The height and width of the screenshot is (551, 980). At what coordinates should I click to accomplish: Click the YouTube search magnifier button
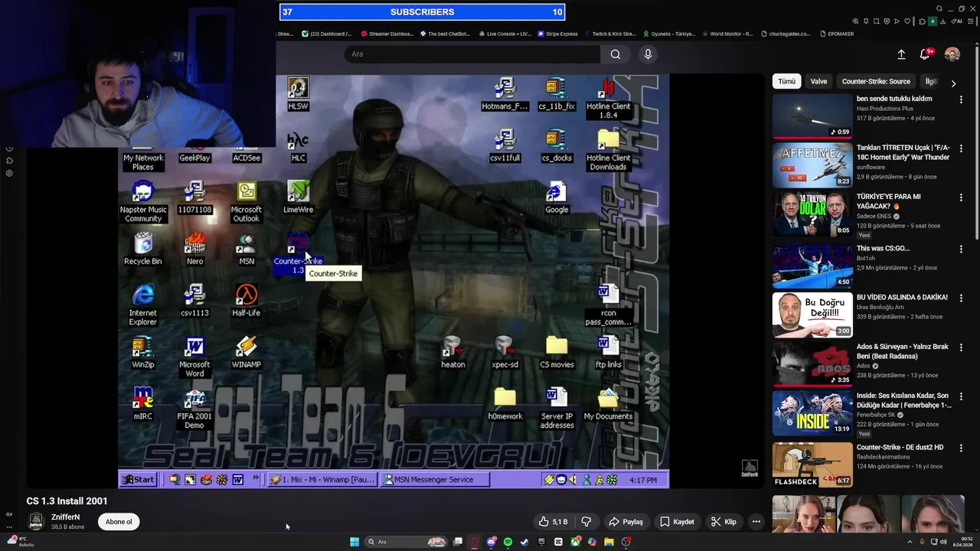point(616,54)
